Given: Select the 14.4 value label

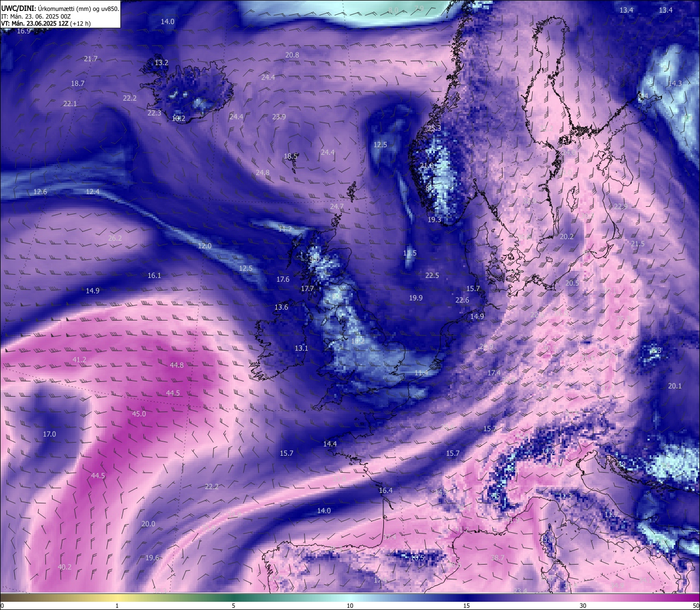Looking at the screenshot, I should [x=330, y=444].
